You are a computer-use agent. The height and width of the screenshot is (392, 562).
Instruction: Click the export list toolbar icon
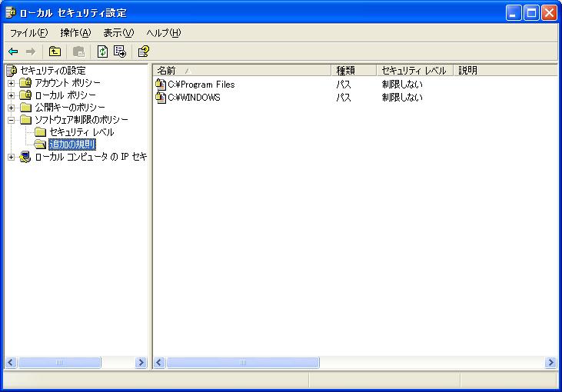[x=120, y=51]
